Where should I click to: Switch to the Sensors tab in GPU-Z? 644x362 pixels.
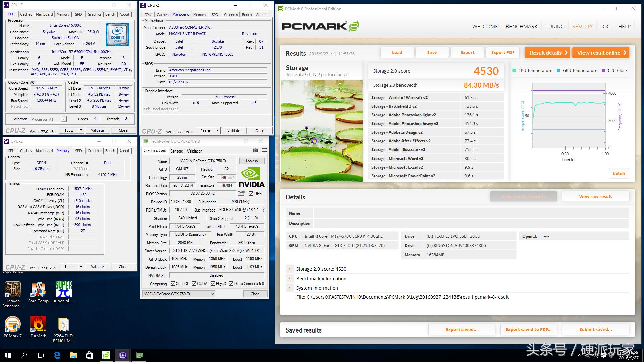coord(176,151)
